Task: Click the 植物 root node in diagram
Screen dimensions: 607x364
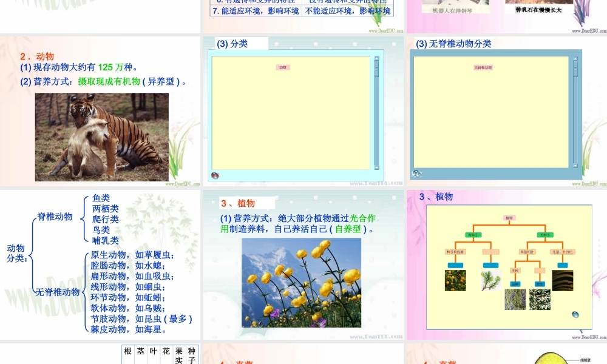Action: point(509,217)
